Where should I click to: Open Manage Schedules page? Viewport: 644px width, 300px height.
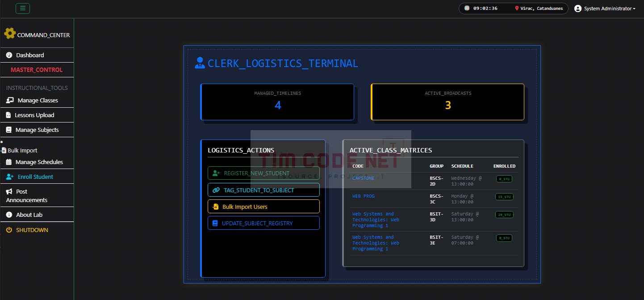37,162
